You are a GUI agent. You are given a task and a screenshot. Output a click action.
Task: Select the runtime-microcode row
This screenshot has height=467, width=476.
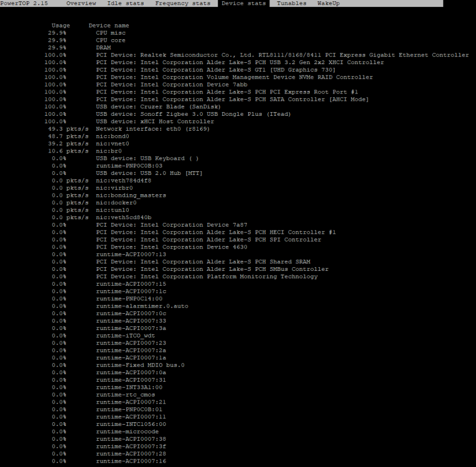105,432
